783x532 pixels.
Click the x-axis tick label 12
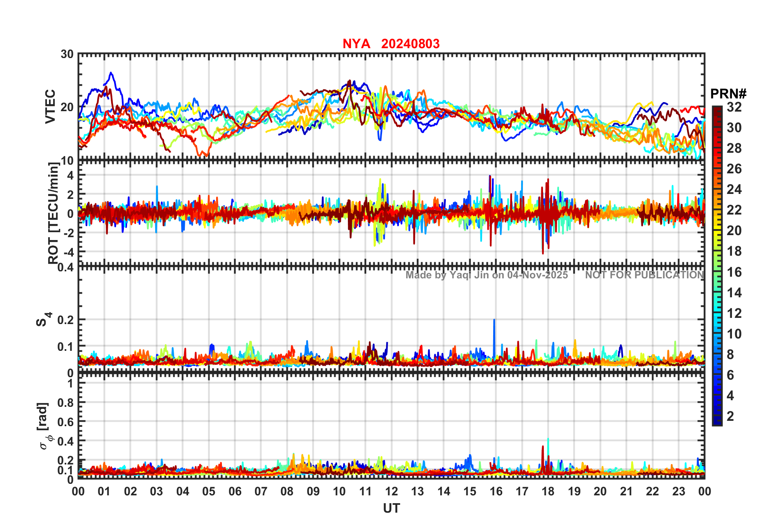coord(391,491)
